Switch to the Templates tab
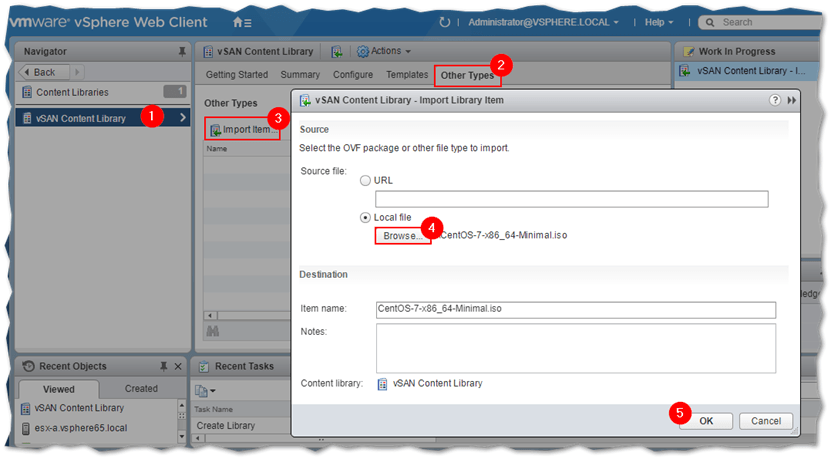 click(x=406, y=75)
